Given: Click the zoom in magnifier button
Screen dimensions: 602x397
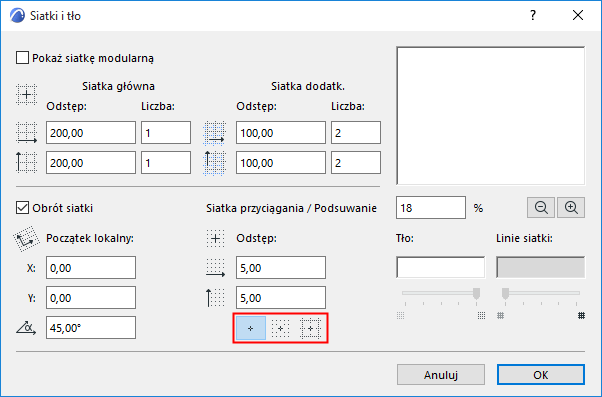Looking at the screenshot, I should click(x=571, y=208).
